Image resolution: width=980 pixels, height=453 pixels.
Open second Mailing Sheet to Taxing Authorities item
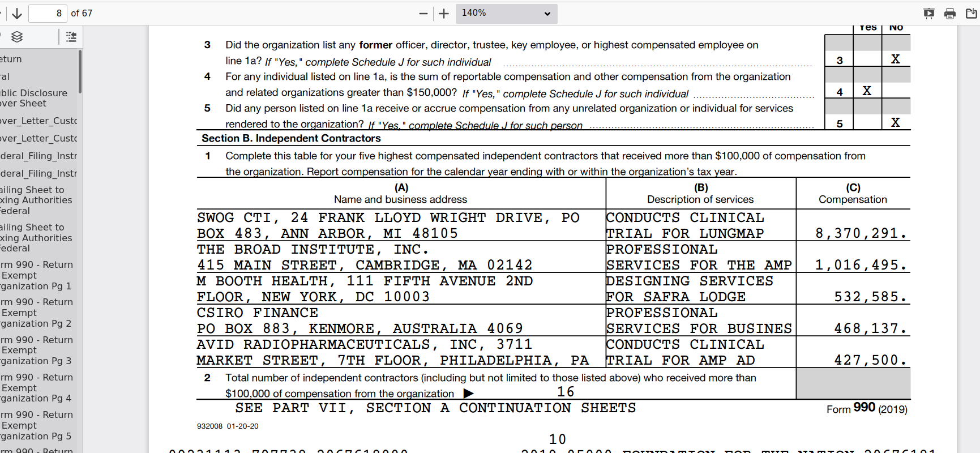click(36, 238)
